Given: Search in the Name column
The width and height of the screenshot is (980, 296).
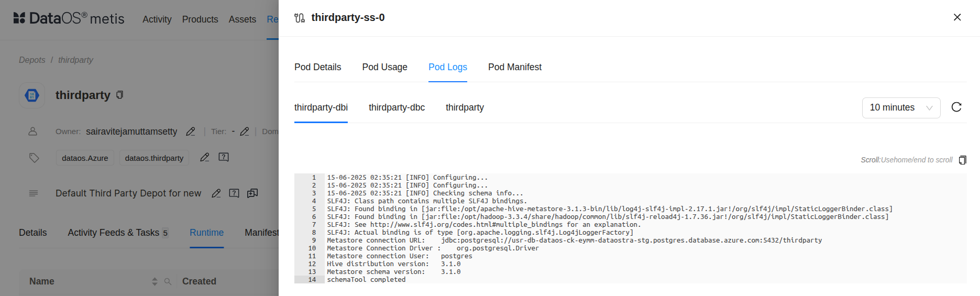Looking at the screenshot, I should click(x=168, y=281).
